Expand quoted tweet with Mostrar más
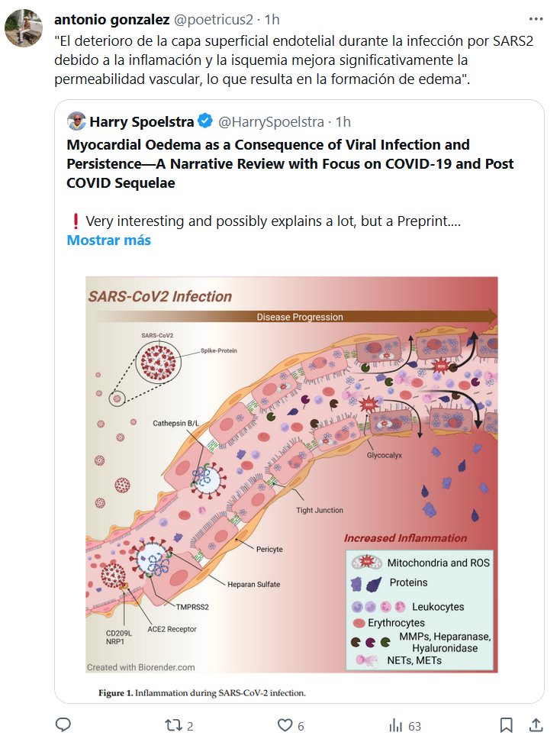 (109, 240)
